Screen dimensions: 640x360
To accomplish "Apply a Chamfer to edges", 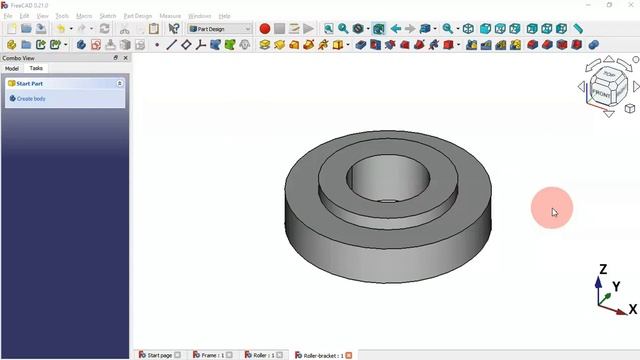I will pyautogui.click(x=547, y=44).
